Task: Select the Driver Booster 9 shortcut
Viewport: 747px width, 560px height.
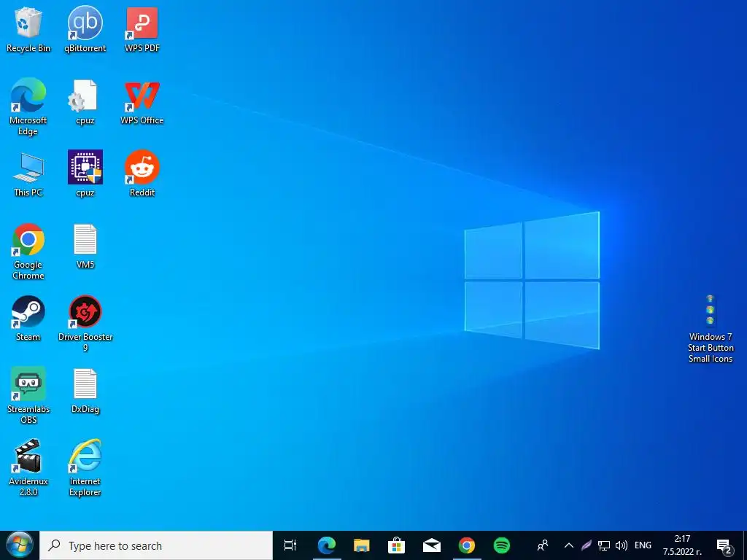Action: [85, 324]
